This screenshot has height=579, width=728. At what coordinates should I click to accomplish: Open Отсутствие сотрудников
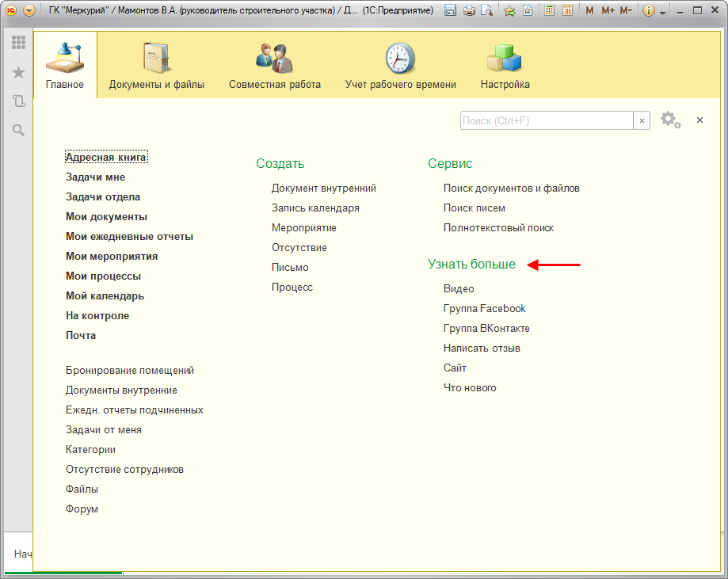coord(124,470)
